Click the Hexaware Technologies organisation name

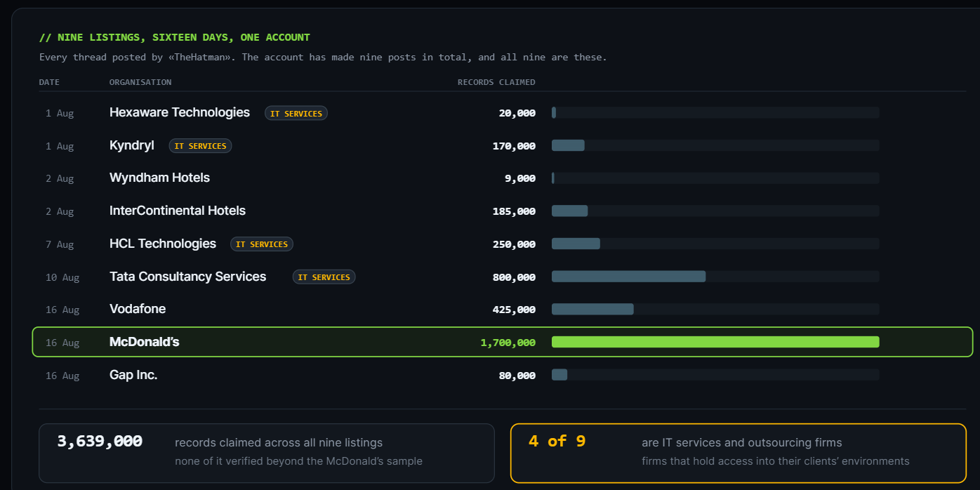[180, 112]
